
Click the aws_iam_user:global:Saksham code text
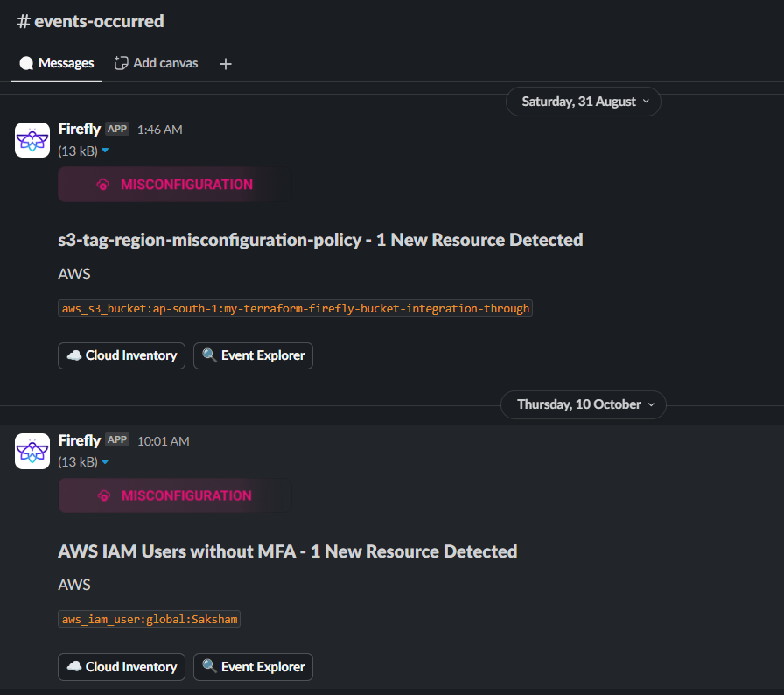click(x=149, y=619)
